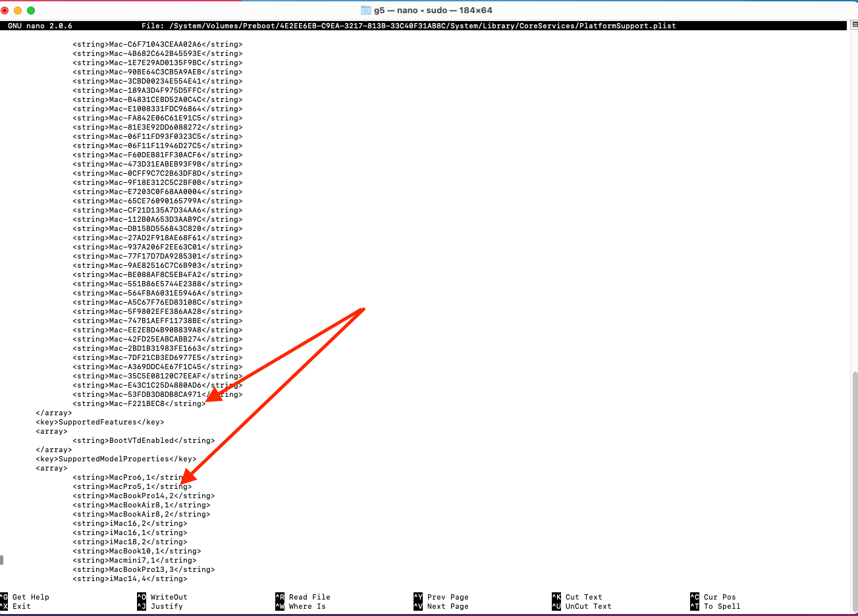Click the ^T To Spell shortcut

point(716,606)
